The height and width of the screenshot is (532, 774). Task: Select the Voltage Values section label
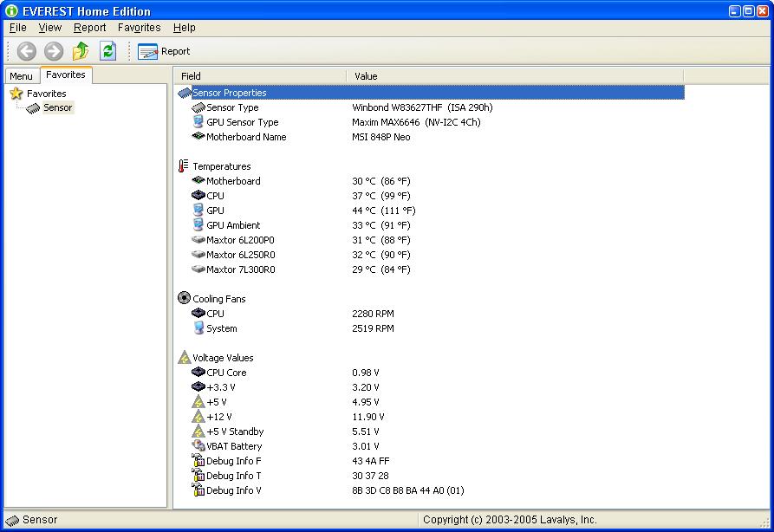[223, 358]
